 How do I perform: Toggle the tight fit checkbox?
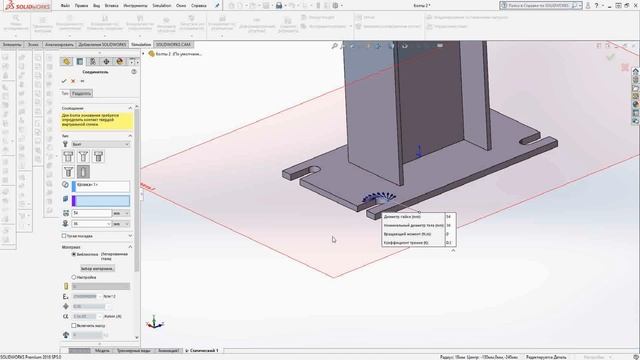pyautogui.click(x=64, y=236)
